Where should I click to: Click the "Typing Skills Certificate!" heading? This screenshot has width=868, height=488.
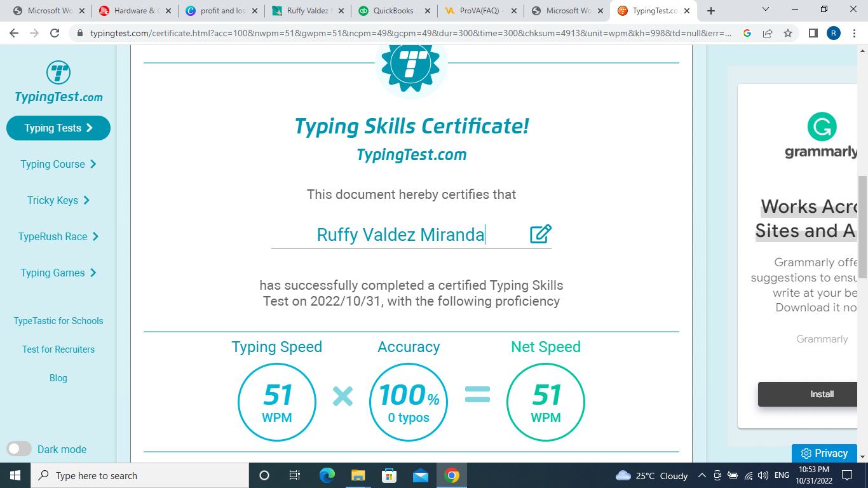coord(412,126)
